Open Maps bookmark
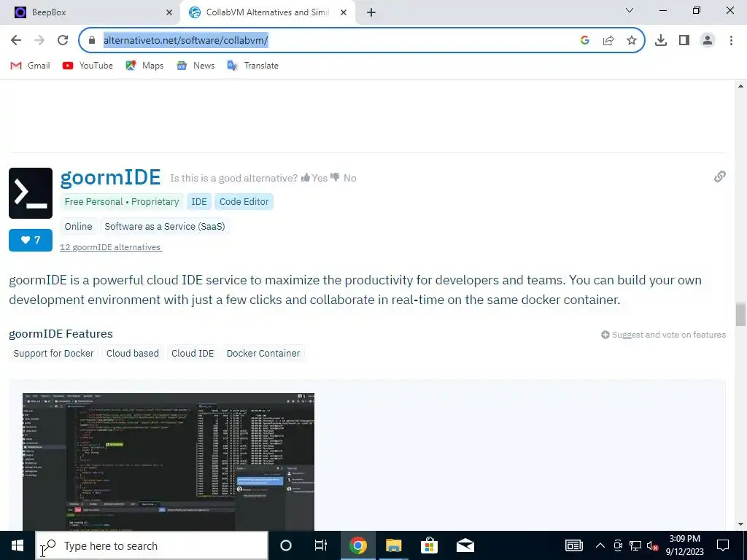Viewport: 747px width, 560px height. (x=144, y=66)
